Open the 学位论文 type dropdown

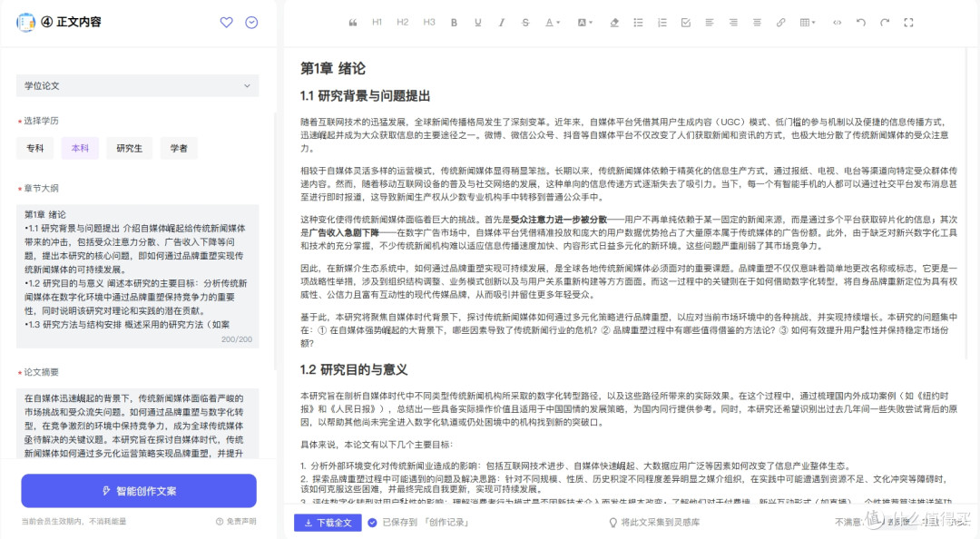coord(138,85)
